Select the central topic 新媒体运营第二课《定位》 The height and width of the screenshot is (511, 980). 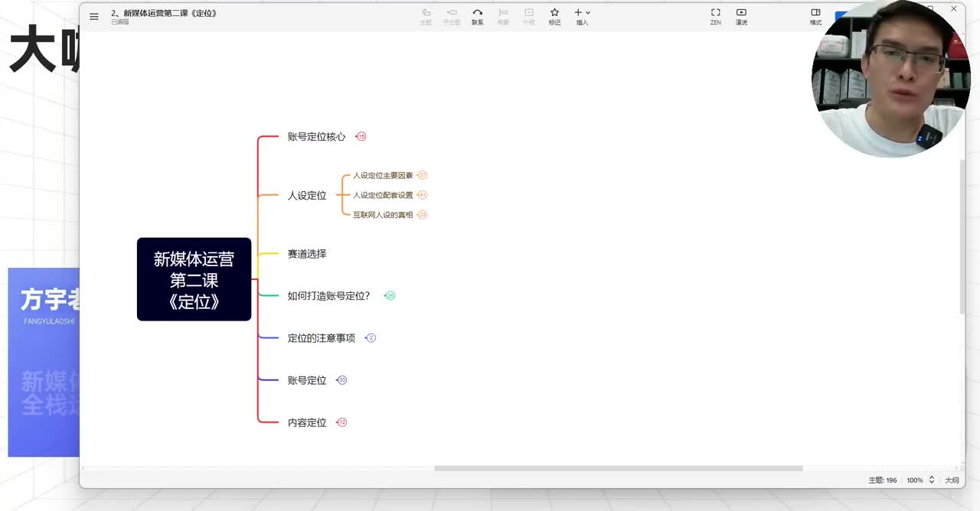[x=194, y=279]
